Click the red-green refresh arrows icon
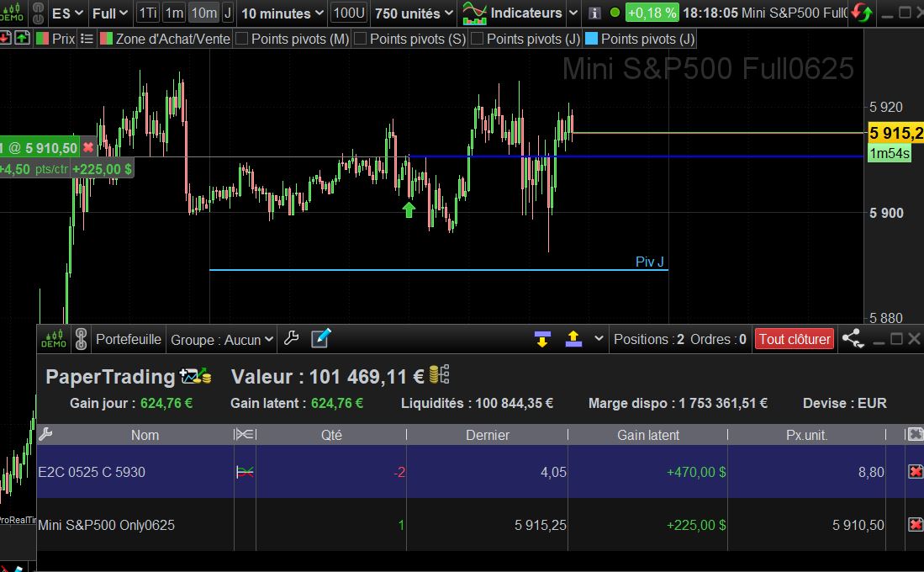Viewport: 924px width, 572px height. 861,13
